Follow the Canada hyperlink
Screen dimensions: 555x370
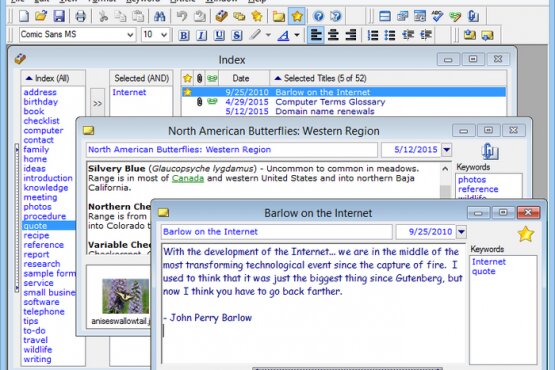coord(188,178)
